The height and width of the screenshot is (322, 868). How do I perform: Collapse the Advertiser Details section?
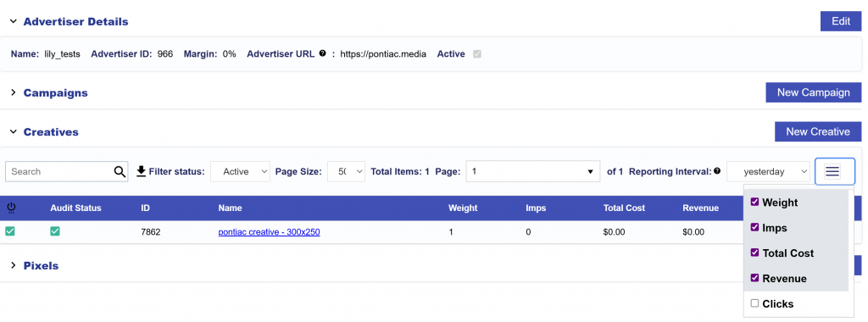pyautogui.click(x=13, y=21)
